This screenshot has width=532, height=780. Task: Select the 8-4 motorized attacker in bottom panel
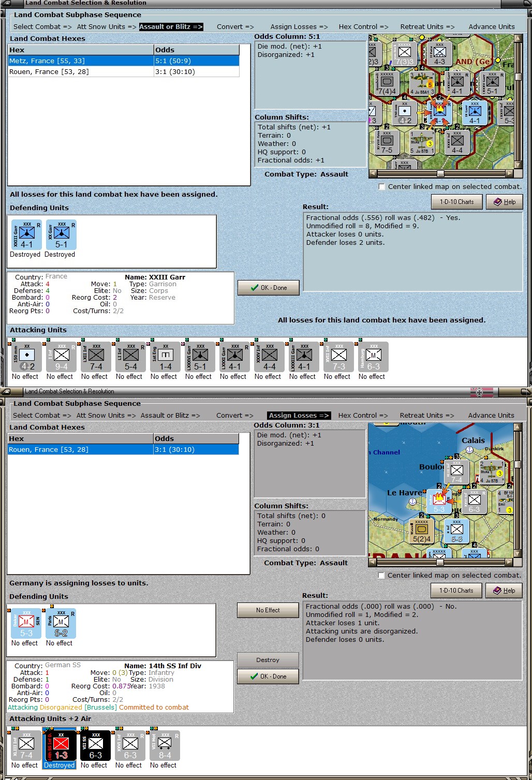[x=165, y=746]
